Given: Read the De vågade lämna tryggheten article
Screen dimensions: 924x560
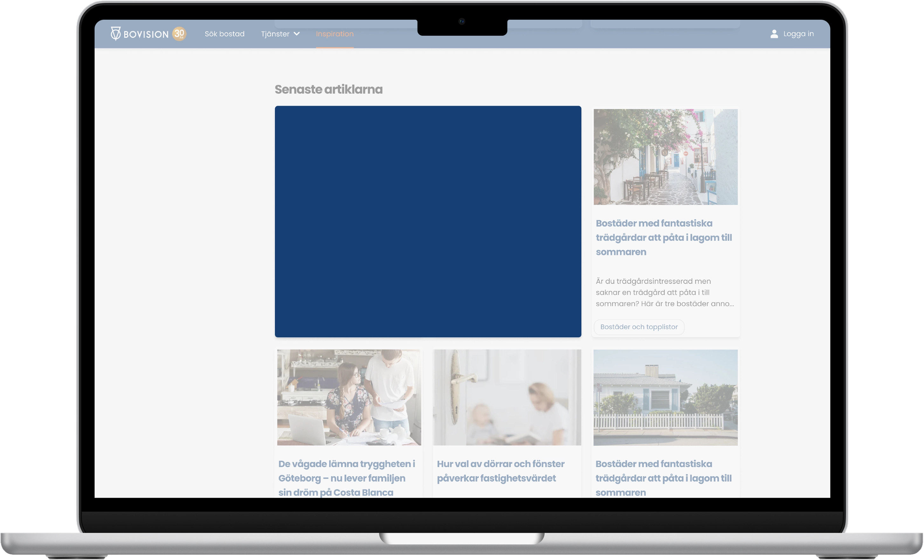Looking at the screenshot, I should point(347,478).
